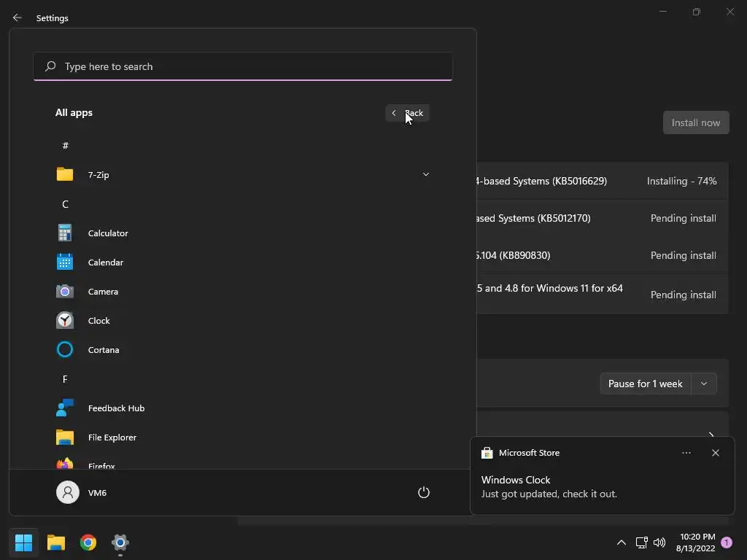Open the Pause duration dropdown arrow
747x560 pixels.
[x=704, y=384]
